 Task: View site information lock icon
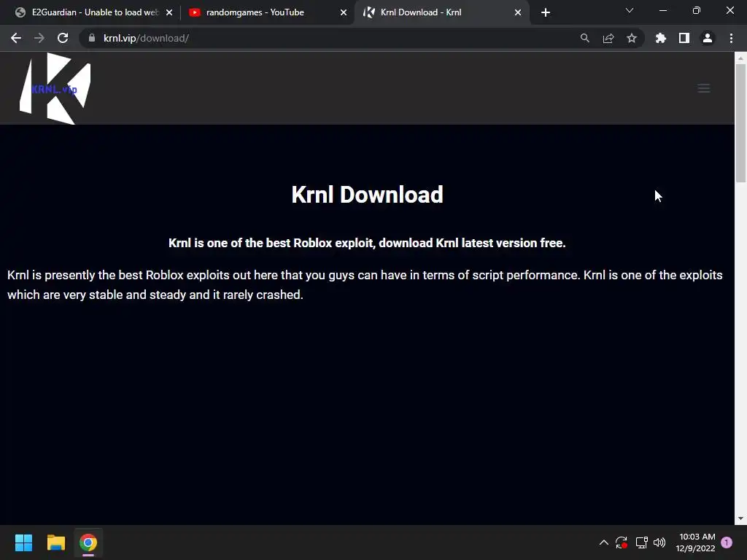[x=92, y=38]
